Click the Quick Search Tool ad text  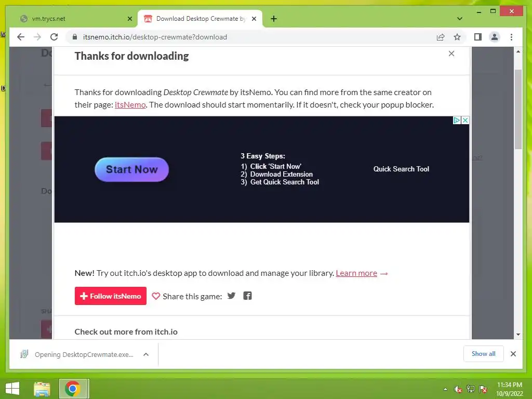pyautogui.click(x=401, y=169)
